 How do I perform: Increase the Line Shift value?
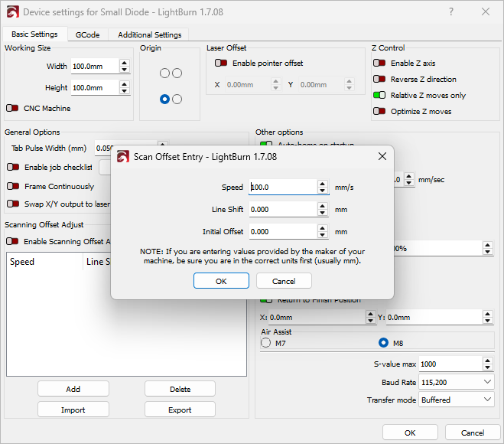point(323,206)
